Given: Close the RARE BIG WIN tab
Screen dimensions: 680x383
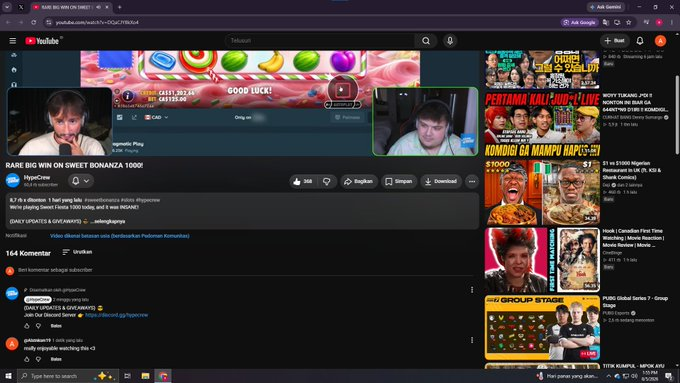Looking at the screenshot, I should pyautogui.click(x=107, y=7).
